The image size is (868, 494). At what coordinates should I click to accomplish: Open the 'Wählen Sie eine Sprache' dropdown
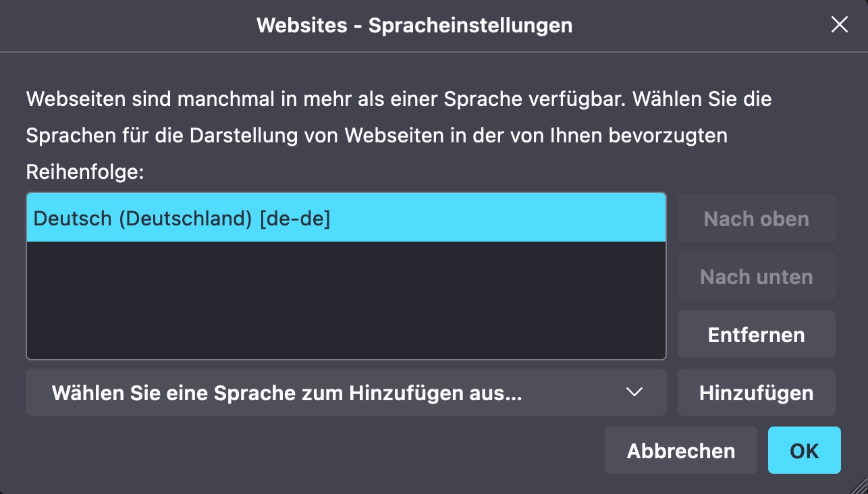tap(346, 392)
